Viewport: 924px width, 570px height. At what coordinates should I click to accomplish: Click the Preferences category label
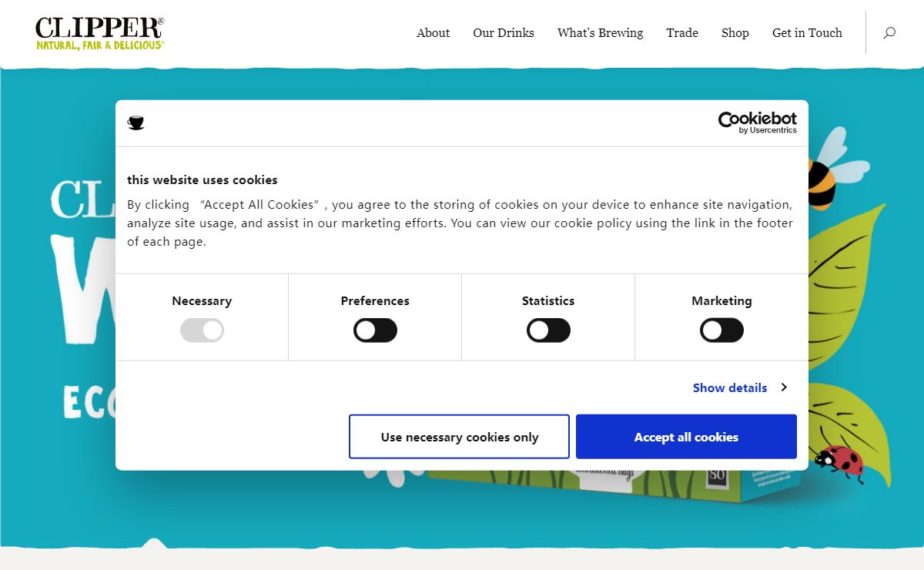[x=375, y=301]
